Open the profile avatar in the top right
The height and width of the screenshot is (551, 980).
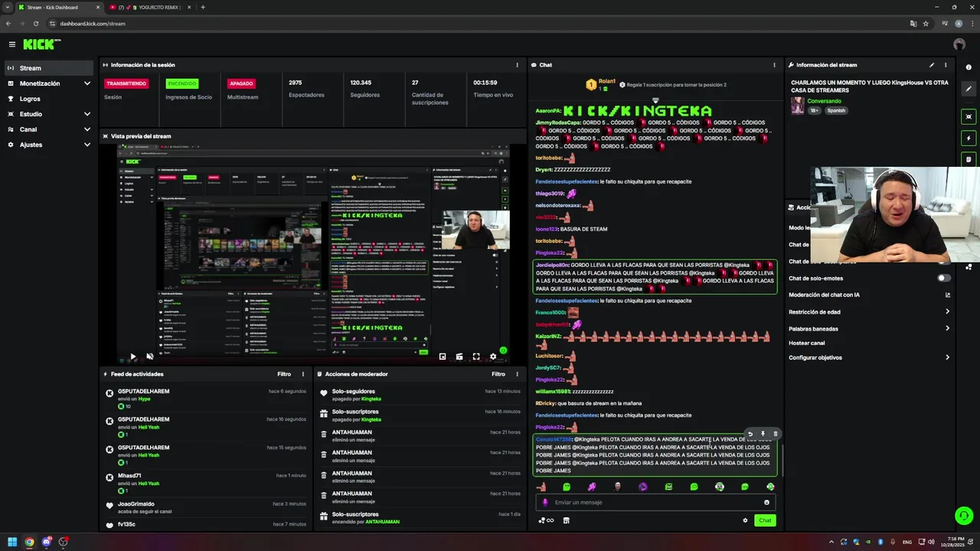(959, 44)
